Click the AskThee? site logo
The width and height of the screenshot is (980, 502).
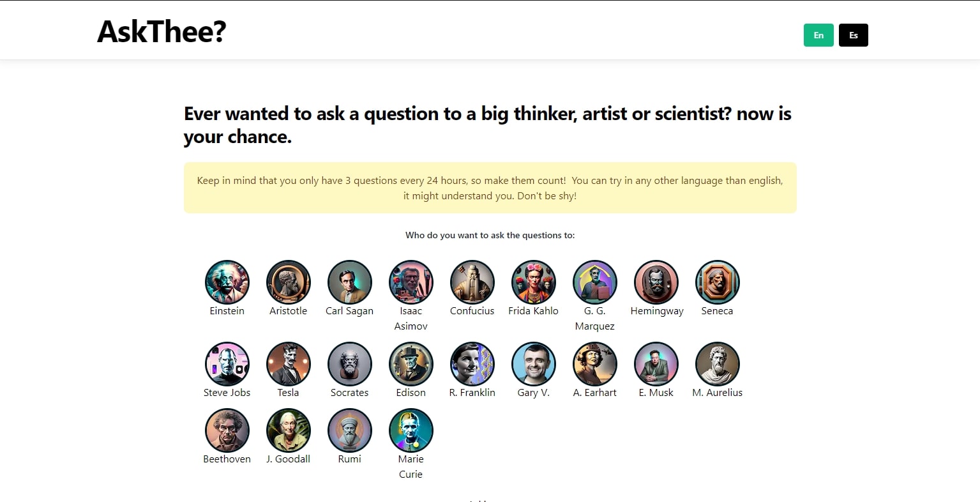click(162, 31)
